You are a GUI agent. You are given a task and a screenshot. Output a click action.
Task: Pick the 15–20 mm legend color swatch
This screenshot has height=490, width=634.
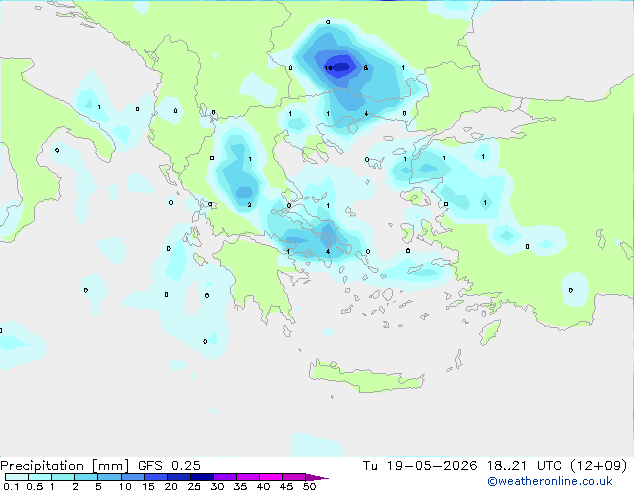click(155, 477)
